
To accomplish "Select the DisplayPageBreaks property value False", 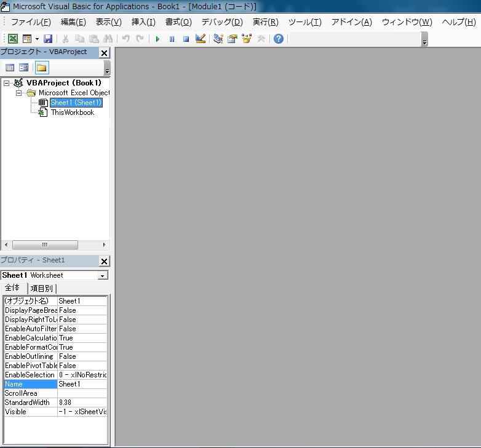I will click(82, 310).
